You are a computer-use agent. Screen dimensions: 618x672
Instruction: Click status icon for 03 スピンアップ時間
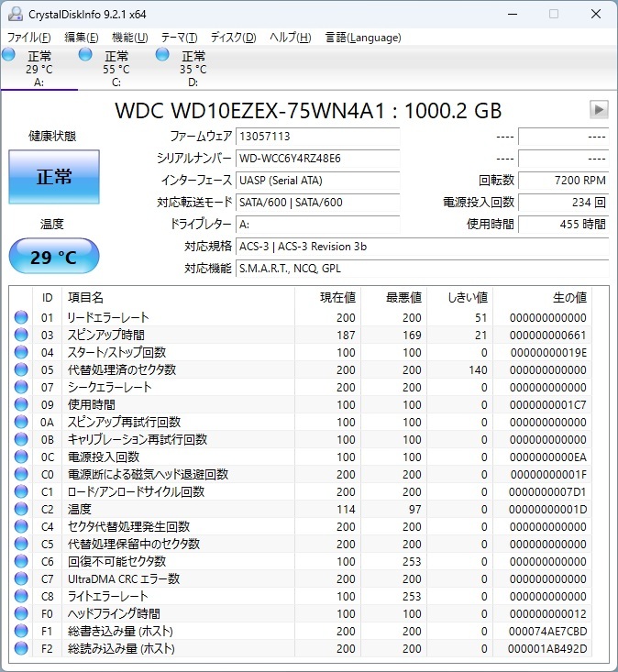(x=21, y=335)
